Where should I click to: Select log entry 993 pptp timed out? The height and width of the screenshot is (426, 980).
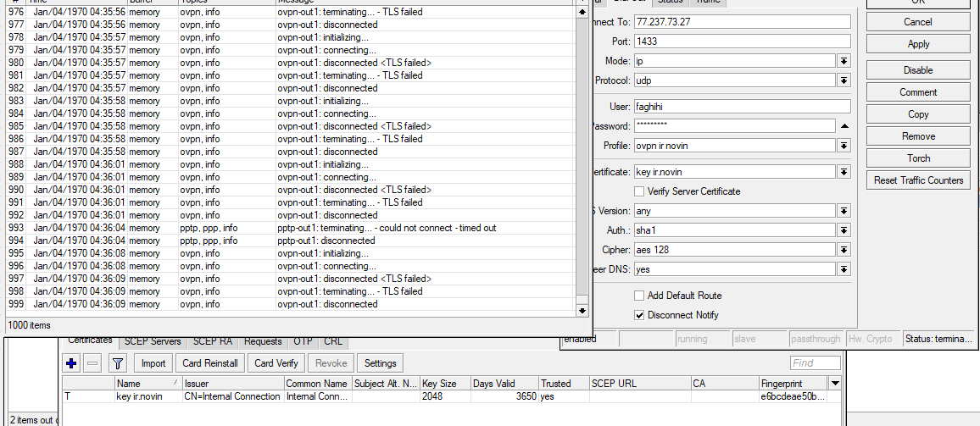[x=290, y=228]
